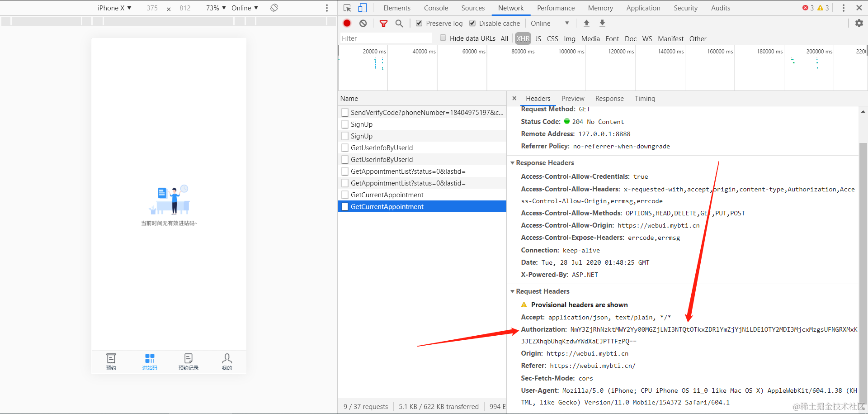Screen dimensions: 868x414
Task: Click the Name column header
Action: pyautogui.click(x=422, y=98)
